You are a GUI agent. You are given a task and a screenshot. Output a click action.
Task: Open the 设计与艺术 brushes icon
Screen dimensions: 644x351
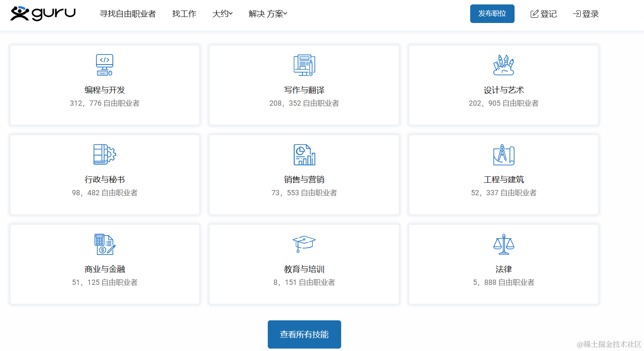coord(504,65)
